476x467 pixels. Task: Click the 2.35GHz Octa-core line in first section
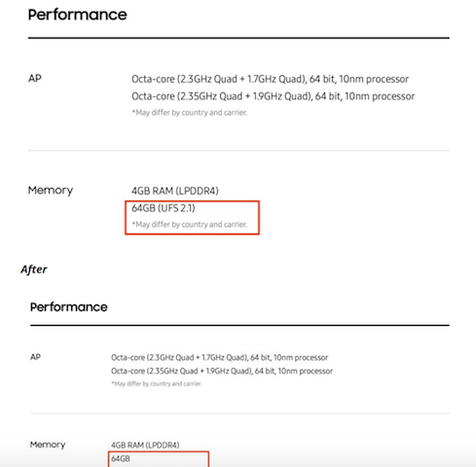coord(273,96)
